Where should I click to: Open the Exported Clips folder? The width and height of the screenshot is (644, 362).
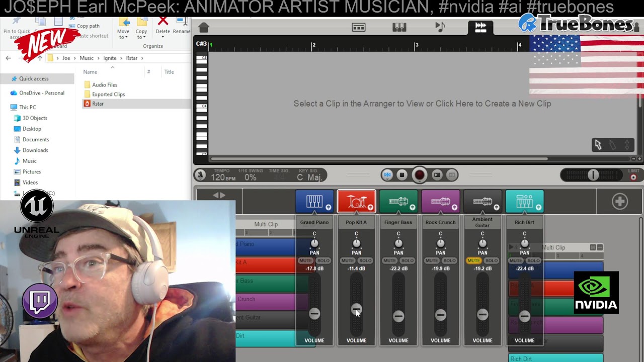coord(108,94)
